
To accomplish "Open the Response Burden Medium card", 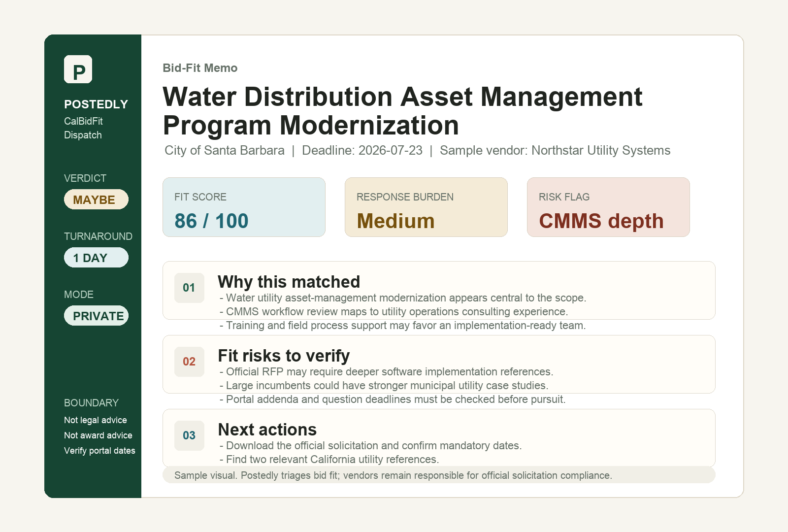I will tap(426, 207).
